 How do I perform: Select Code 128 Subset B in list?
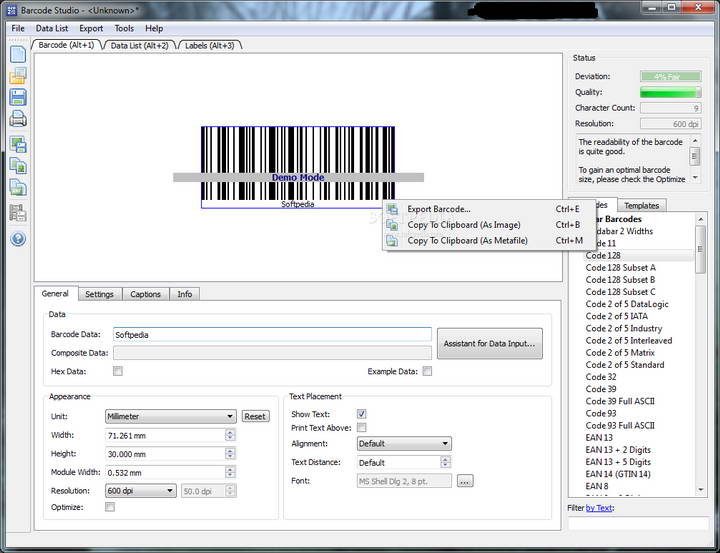(x=620, y=280)
